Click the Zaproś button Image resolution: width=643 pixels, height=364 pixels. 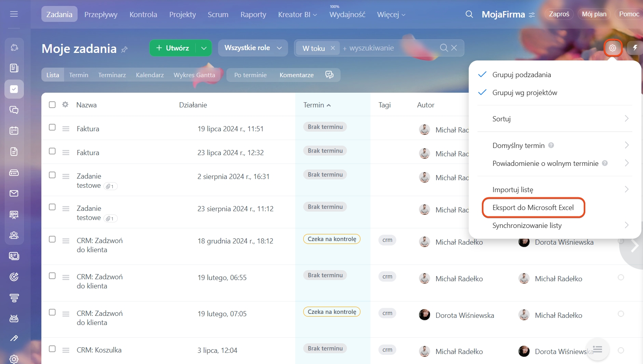point(559,14)
